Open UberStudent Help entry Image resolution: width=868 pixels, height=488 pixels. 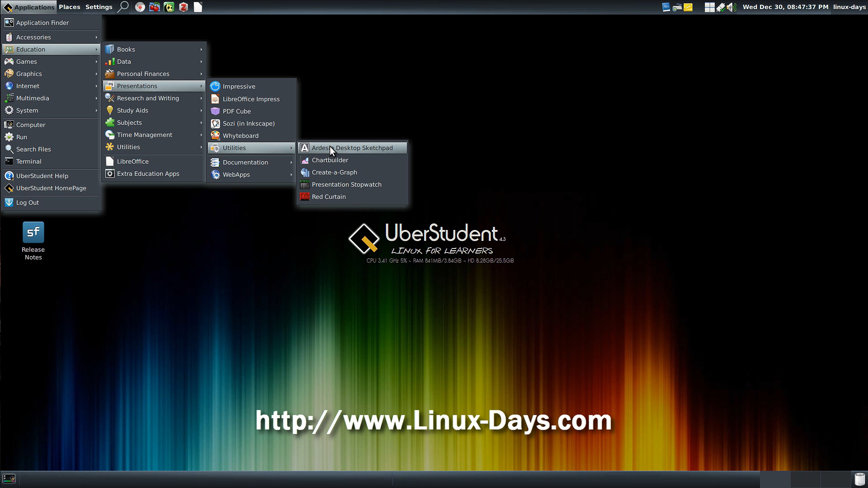click(51, 176)
